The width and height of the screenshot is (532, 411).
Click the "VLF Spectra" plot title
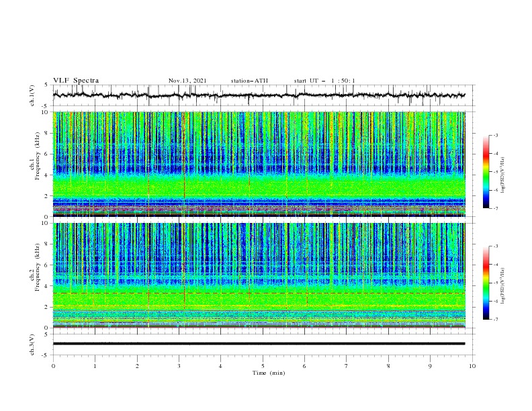click(x=76, y=81)
